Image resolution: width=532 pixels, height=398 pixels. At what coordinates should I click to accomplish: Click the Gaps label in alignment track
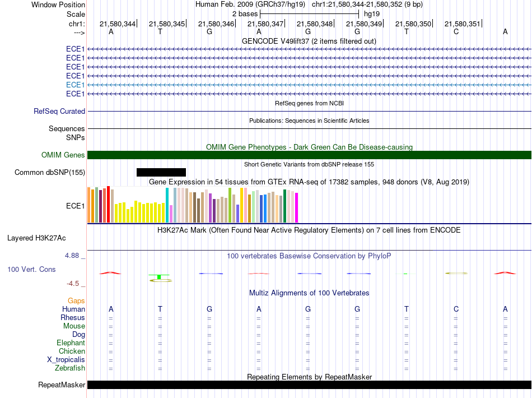click(76, 301)
